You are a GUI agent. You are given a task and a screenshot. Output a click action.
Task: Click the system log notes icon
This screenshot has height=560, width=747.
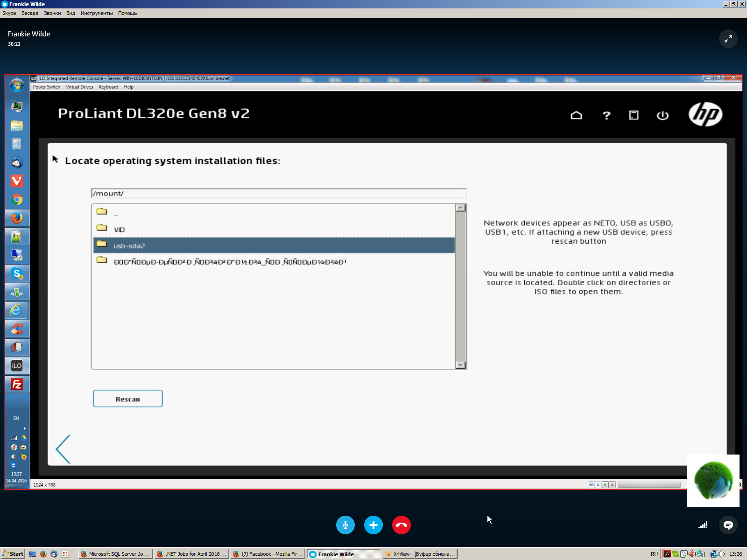[x=634, y=115]
